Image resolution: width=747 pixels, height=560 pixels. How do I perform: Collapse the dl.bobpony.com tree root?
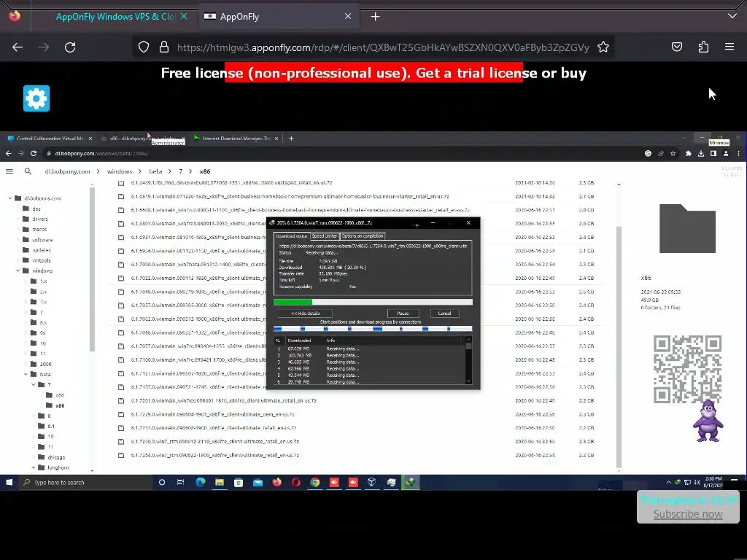(10, 198)
